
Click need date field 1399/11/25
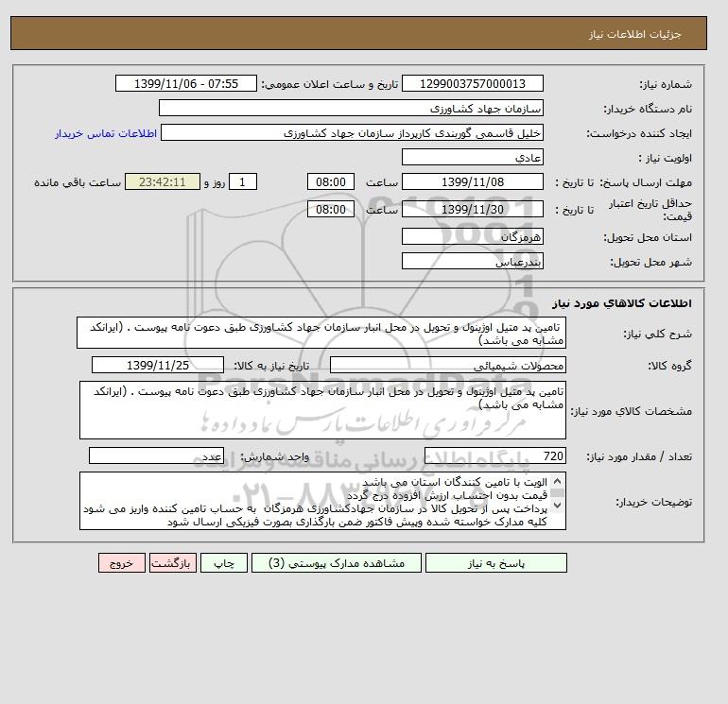pos(158,365)
